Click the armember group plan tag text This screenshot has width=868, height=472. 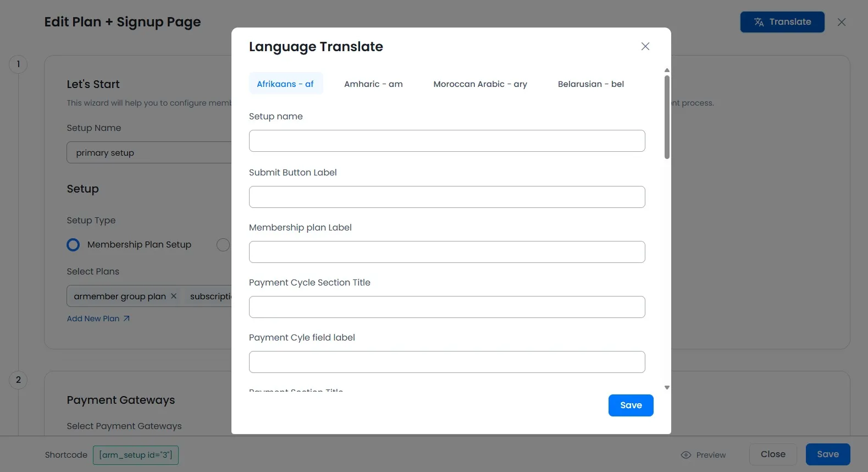click(120, 296)
